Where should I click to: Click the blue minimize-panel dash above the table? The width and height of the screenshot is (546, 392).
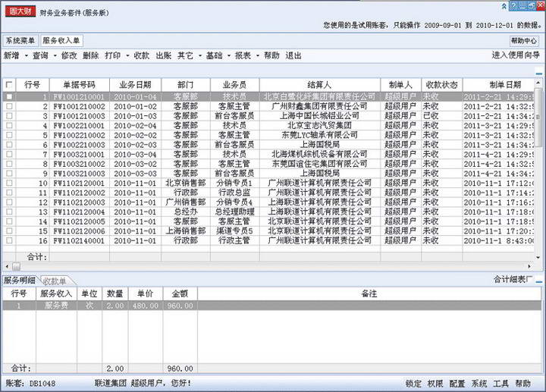538,74
